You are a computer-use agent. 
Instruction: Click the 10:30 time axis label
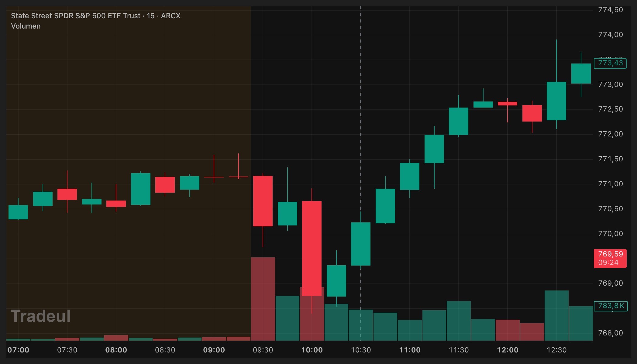361,350
